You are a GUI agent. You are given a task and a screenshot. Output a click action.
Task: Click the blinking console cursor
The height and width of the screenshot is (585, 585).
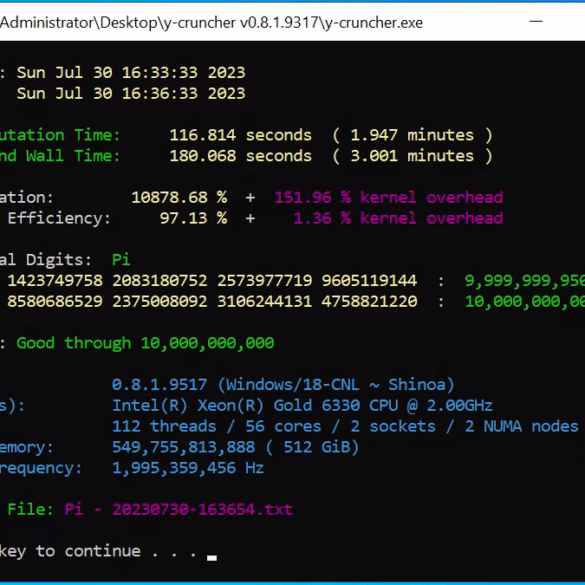(x=212, y=558)
